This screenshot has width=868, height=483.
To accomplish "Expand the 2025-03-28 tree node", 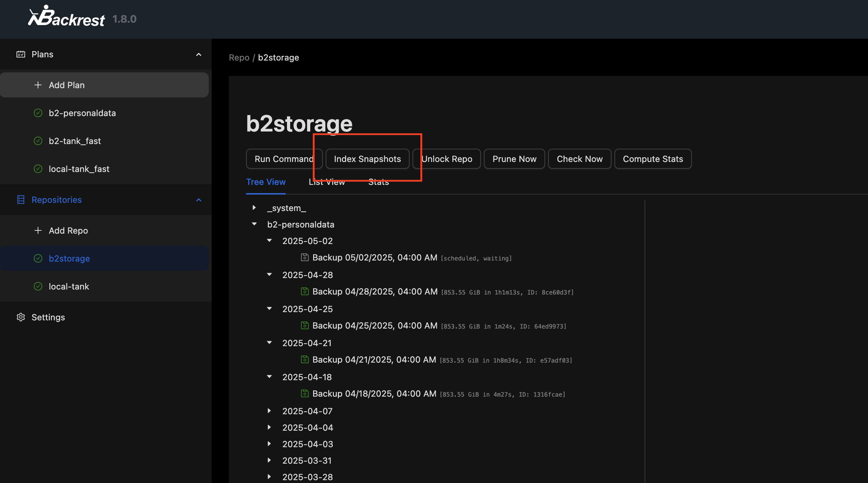I will click(x=269, y=477).
